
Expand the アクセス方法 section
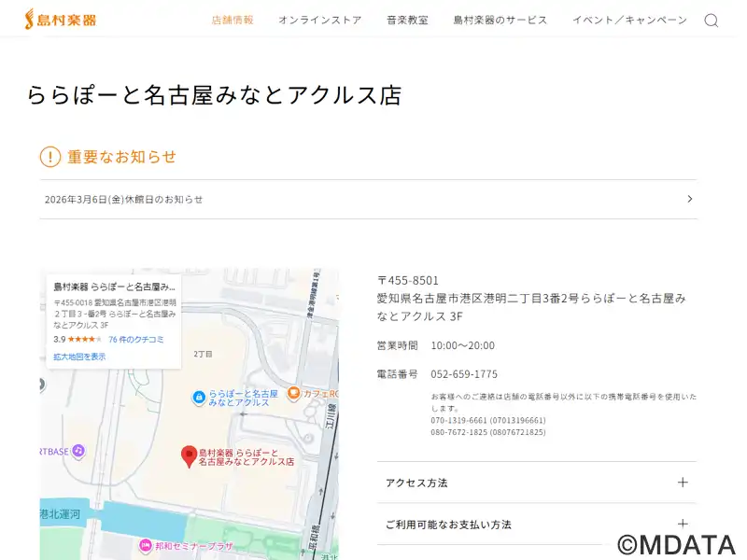(x=683, y=483)
